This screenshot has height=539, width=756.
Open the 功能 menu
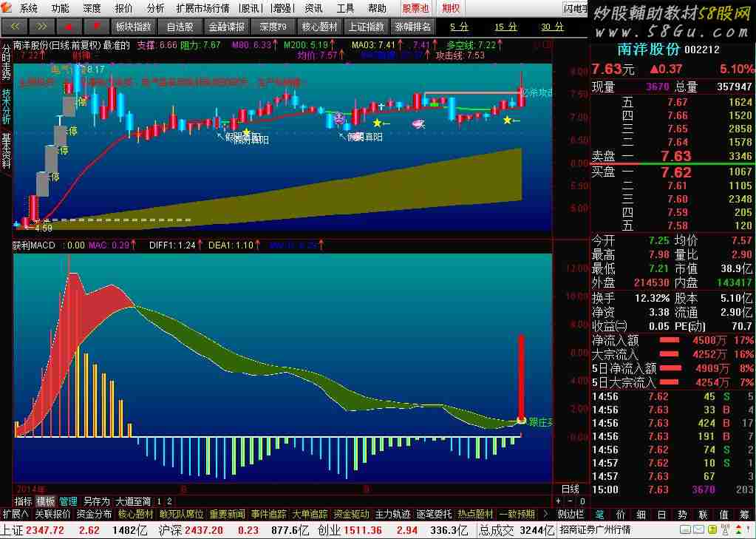(x=61, y=8)
